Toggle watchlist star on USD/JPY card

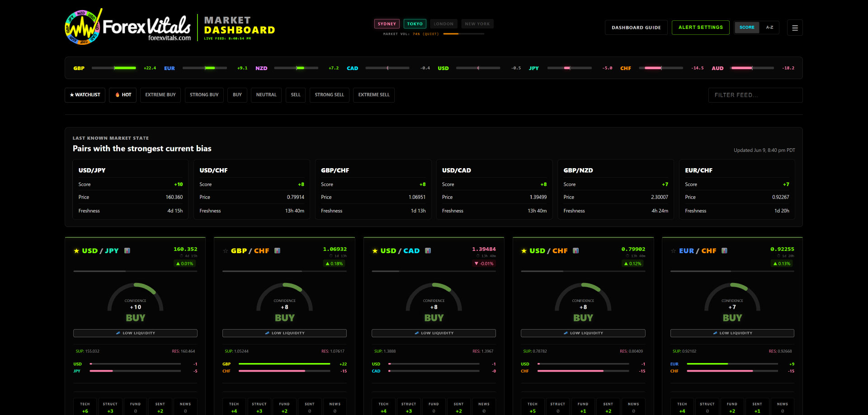(x=76, y=251)
